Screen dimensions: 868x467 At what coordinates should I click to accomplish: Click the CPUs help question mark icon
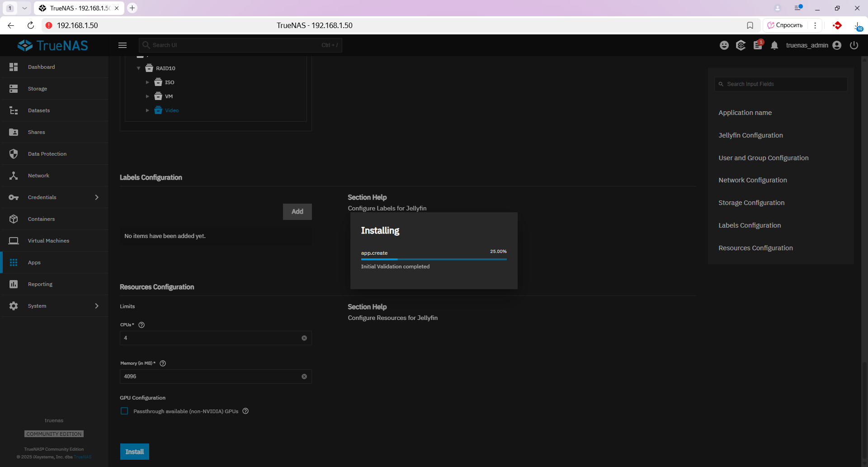(142, 325)
